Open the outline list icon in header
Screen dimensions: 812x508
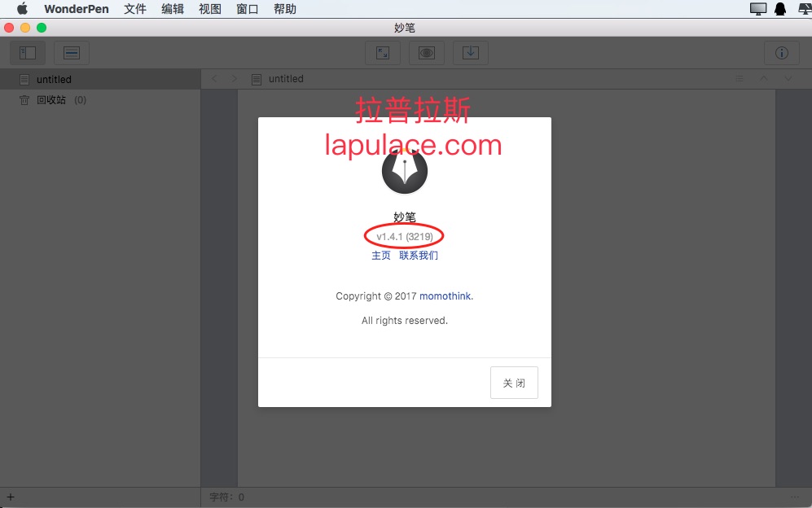(740, 79)
